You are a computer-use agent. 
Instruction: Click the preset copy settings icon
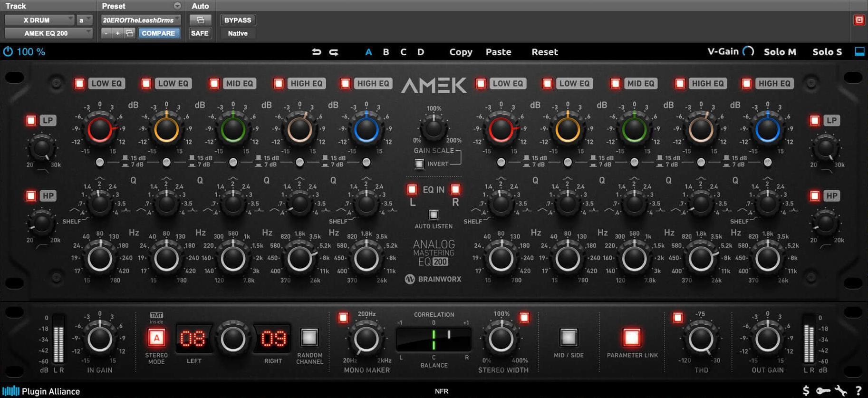[x=129, y=33]
